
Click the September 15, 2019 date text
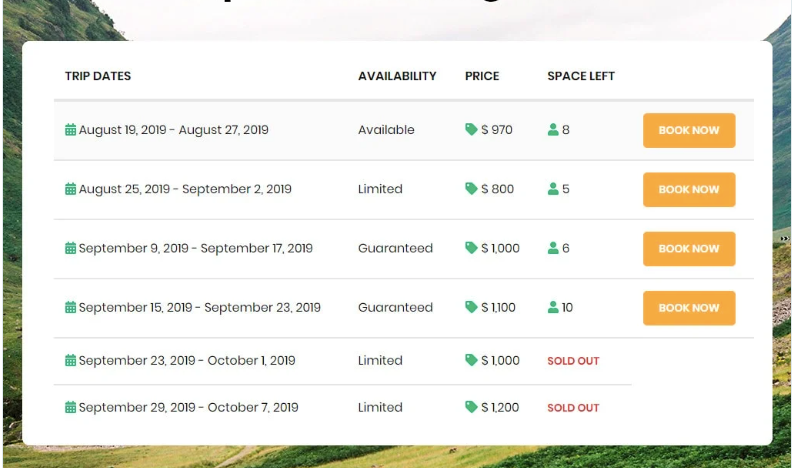point(135,307)
